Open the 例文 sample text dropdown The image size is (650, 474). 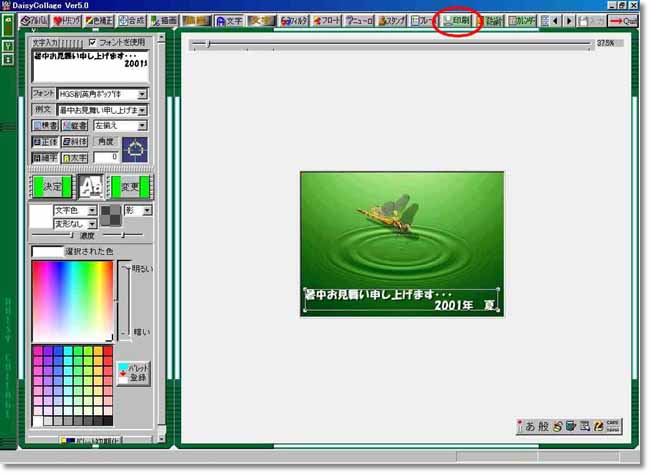tap(143, 109)
